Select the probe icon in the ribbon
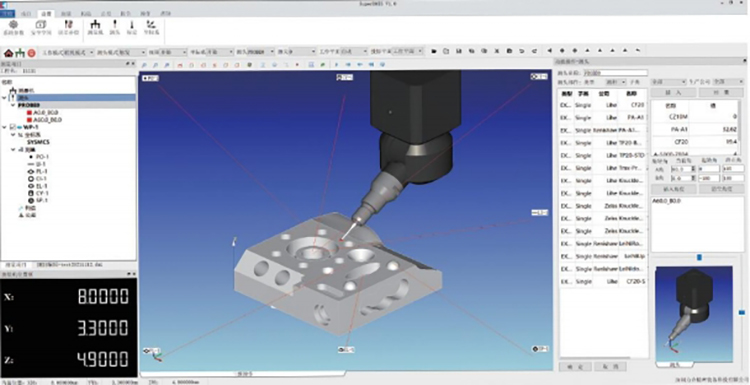 tap(114, 24)
